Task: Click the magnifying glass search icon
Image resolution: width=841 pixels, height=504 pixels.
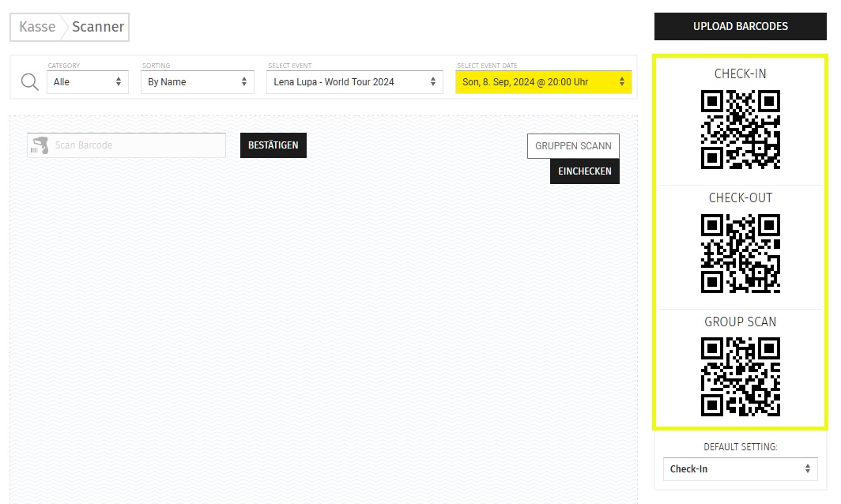Action: (29, 82)
